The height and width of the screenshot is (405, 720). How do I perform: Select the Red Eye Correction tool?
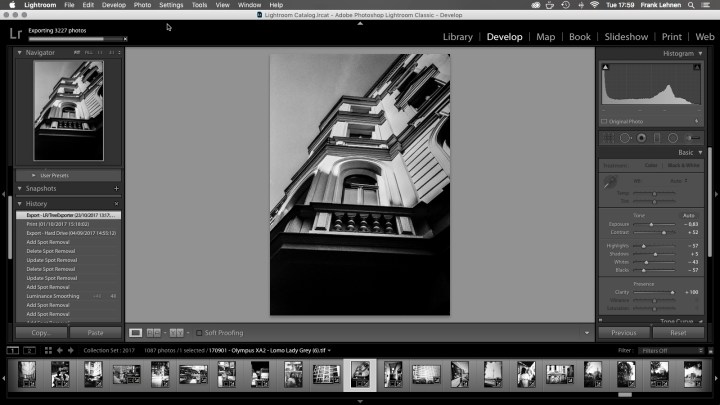pyautogui.click(x=641, y=137)
